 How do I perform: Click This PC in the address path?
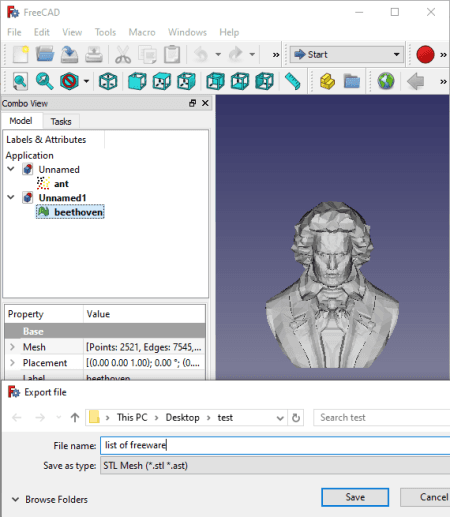coord(132,418)
